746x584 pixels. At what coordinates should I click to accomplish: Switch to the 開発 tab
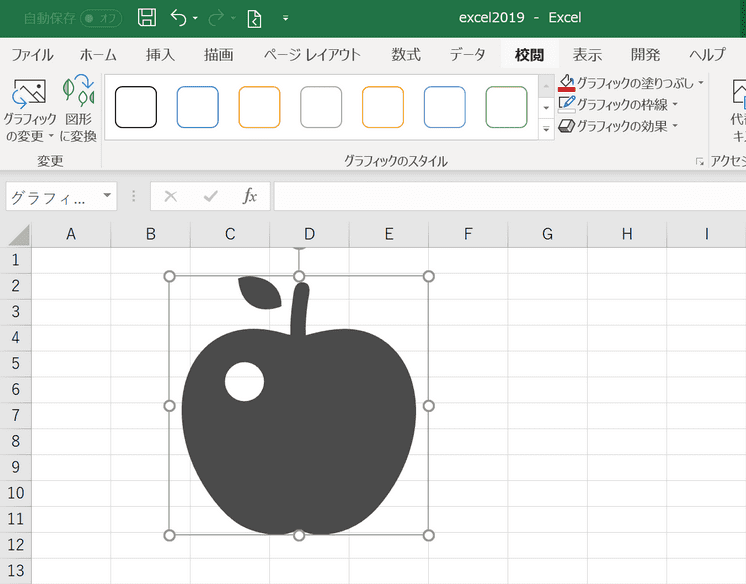pyautogui.click(x=645, y=55)
